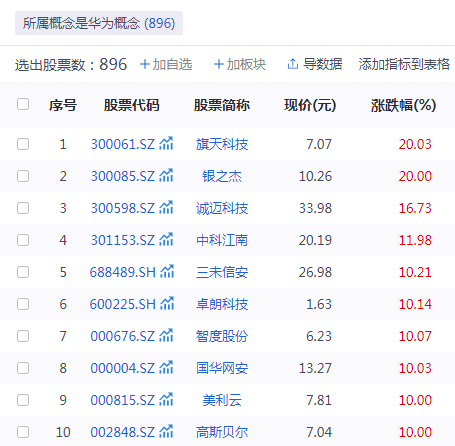Open stock code link 000815.SZ
The width and height of the screenshot is (455, 446).
pyautogui.click(x=123, y=400)
